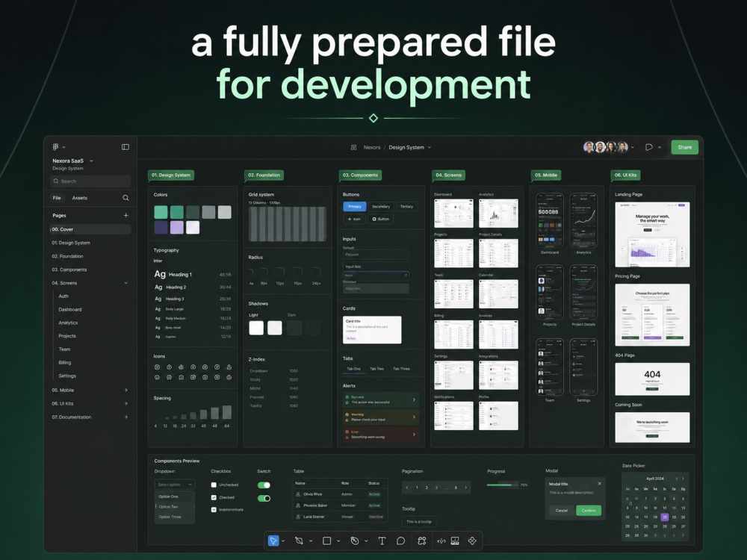Click the Secondary button sample
The height and width of the screenshot is (560, 747).
381,206
